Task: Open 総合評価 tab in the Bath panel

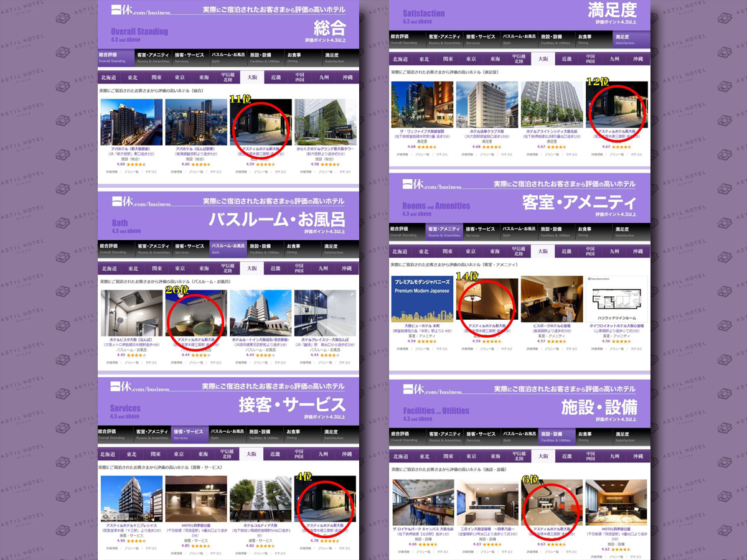Action: coord(116,249)
